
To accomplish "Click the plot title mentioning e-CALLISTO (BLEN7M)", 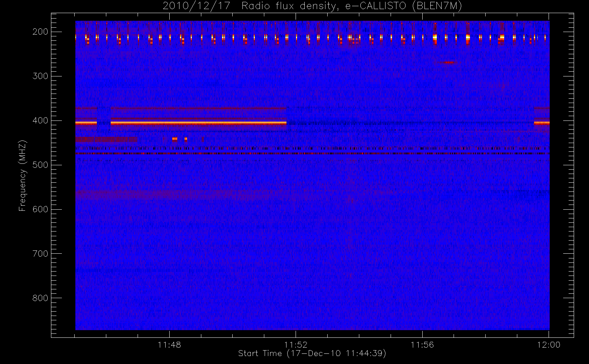I will tap(312, 6).
